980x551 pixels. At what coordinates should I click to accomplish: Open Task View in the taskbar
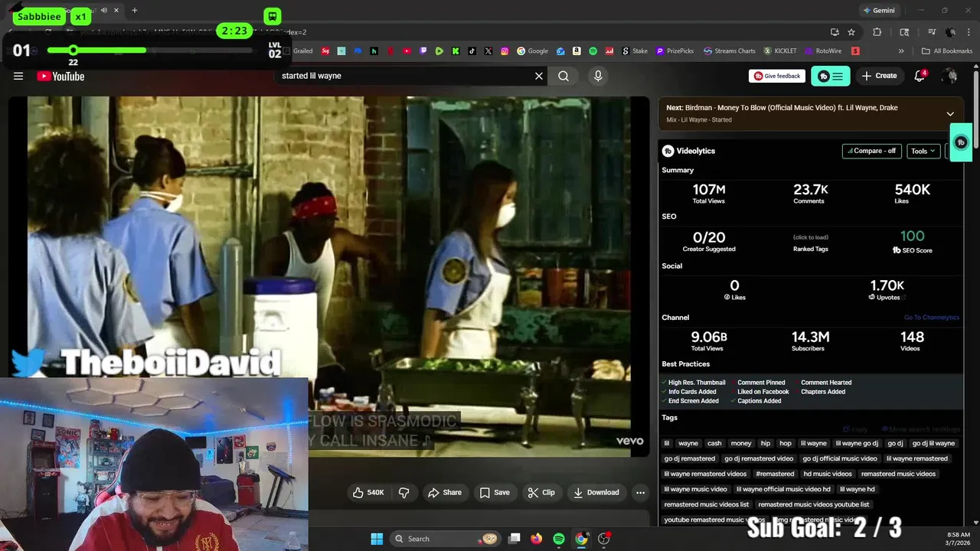514,539
